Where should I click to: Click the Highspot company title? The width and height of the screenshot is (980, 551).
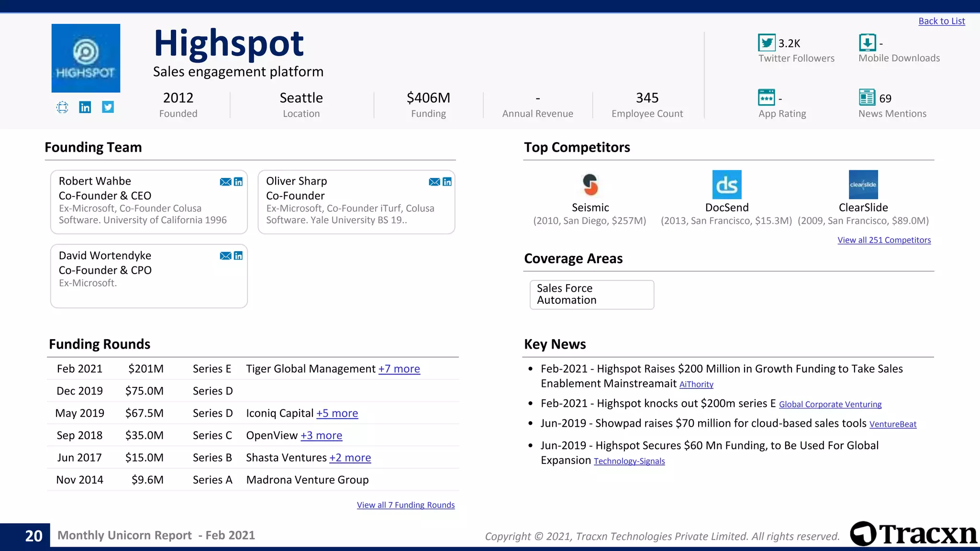(x=229, y=44)
